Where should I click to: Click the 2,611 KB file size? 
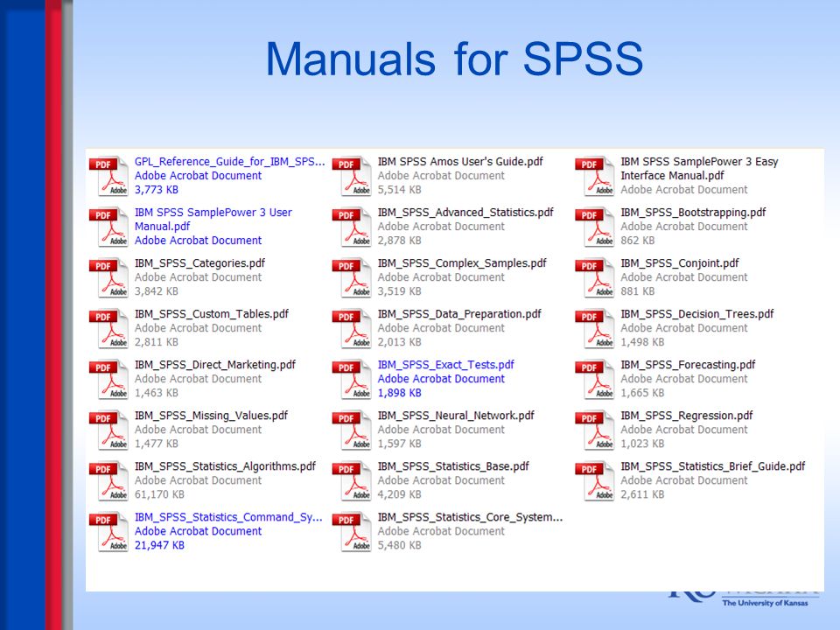pyautogui.click(x=642, y=494)
